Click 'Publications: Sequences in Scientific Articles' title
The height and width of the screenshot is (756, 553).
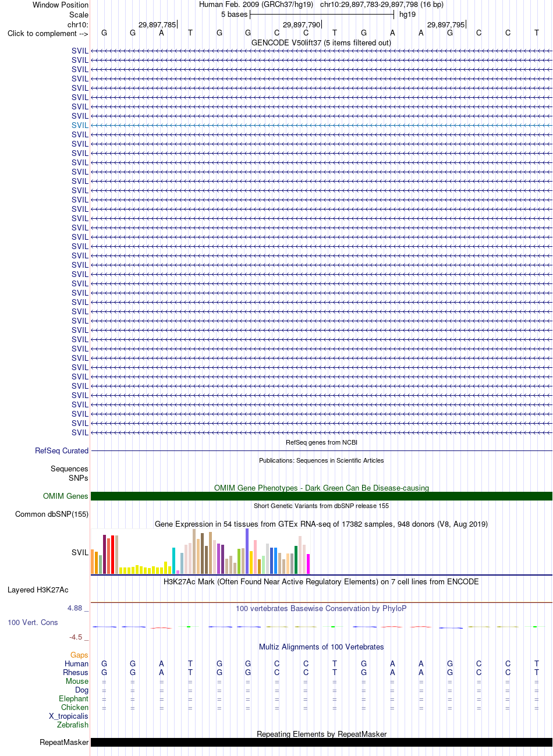pyautogui.click(x=321, y=460)
